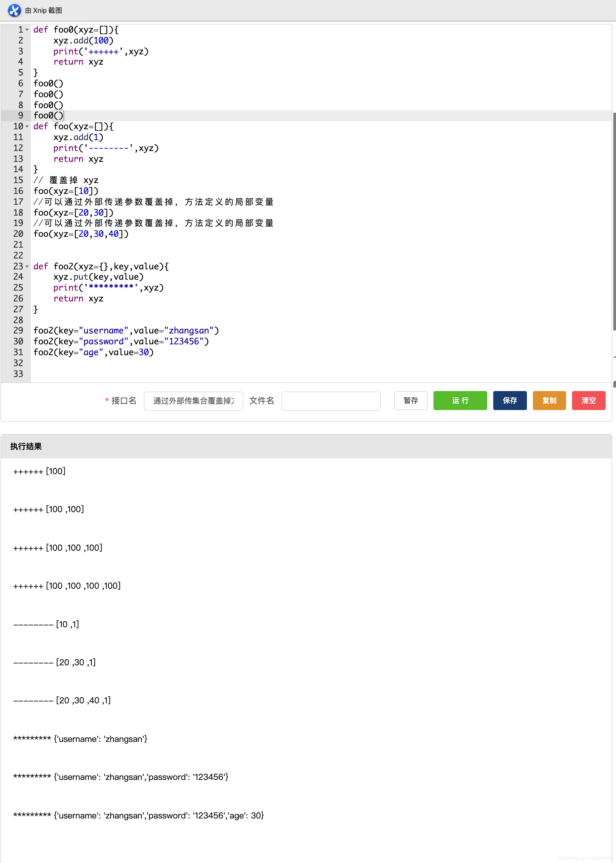This screenshot has height=863, width=616.
Task: Click the 文件名 input field
Action: coord(331,401)
